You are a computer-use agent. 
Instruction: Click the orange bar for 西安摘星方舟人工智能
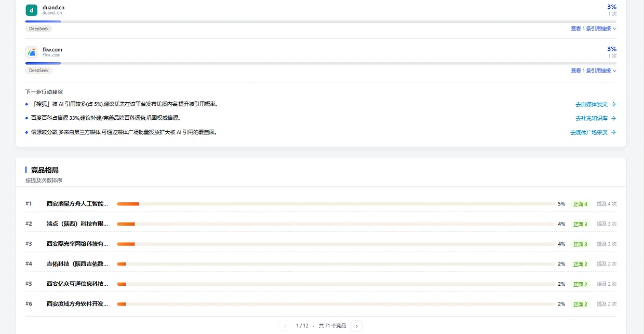[128, 204]
